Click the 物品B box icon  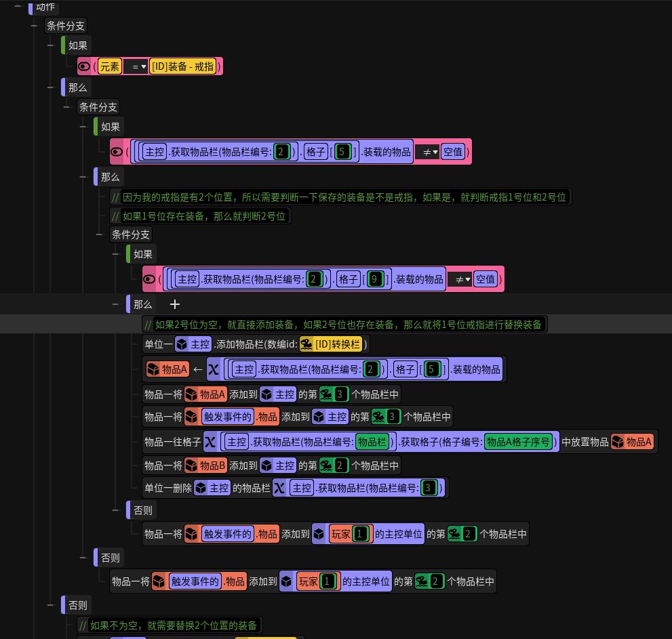(x=191, y=466)
